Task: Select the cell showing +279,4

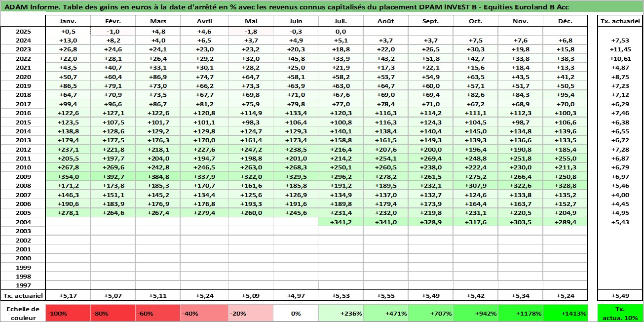Action: pos(204,213)
